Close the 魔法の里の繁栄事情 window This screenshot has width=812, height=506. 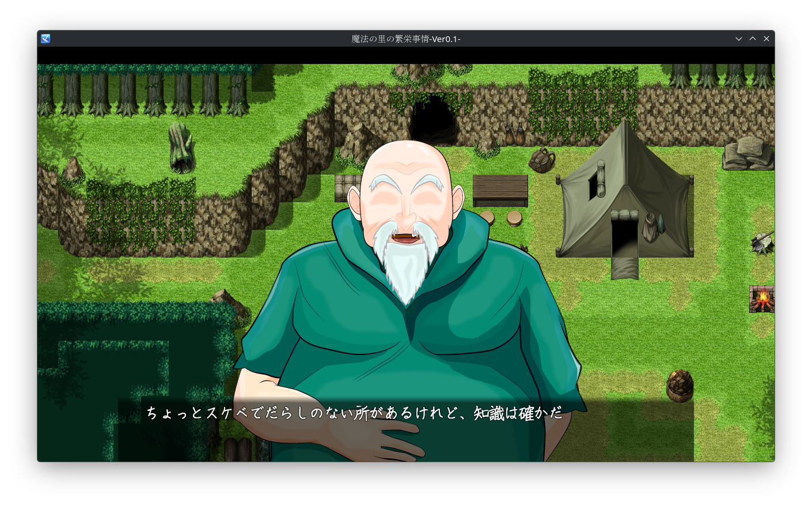pyautogui.click(x=767, y=39)
